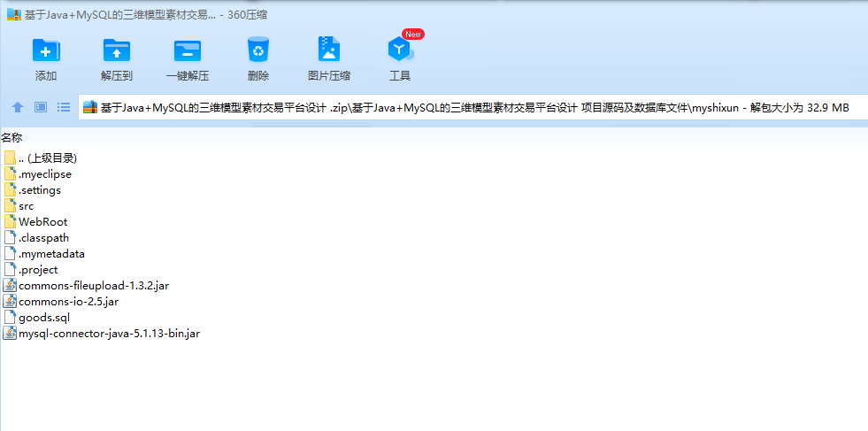Select mysql-connector-java-5.1.13-bin.jar
The height and width of the screenshot is (431, 868).
click(101, 334)
